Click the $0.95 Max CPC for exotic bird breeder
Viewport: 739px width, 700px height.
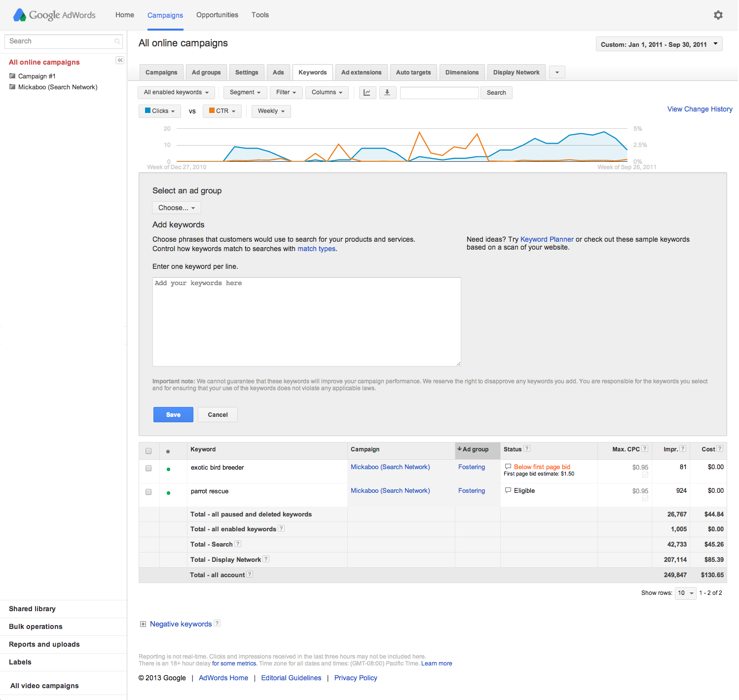(x=640, y=467)
